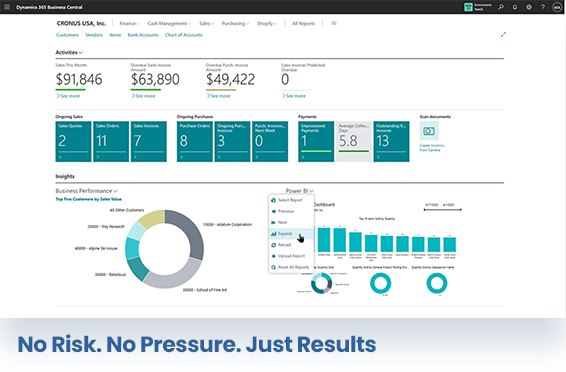The width and height of the screenshot is (566, 372).
Task: Click the Reset All Reports icon
Action: pos(274,267)
